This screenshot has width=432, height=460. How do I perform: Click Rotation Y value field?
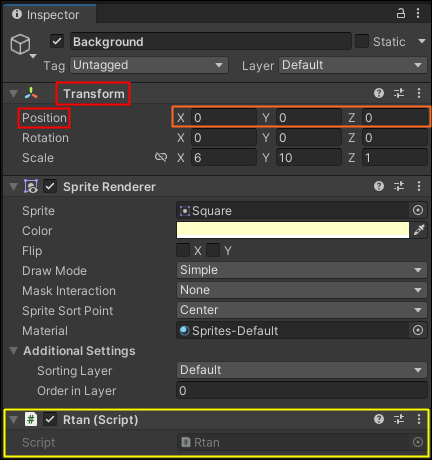[309, 137]
